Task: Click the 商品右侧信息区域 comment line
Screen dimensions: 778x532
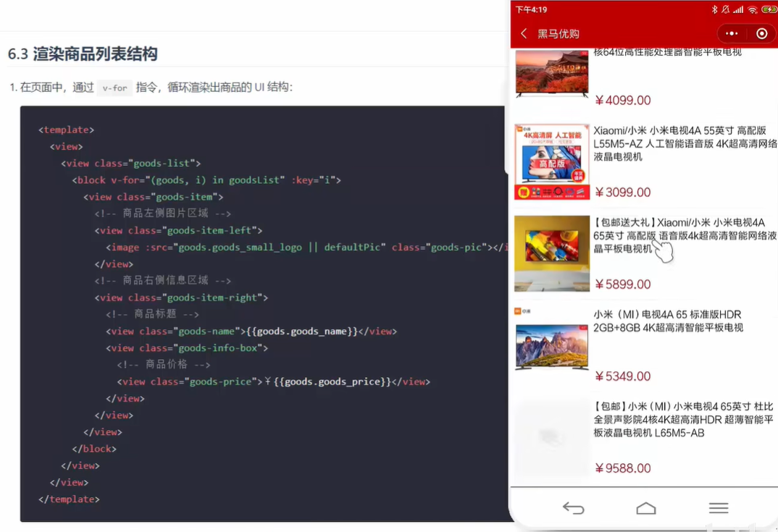Action: point(163,281)
